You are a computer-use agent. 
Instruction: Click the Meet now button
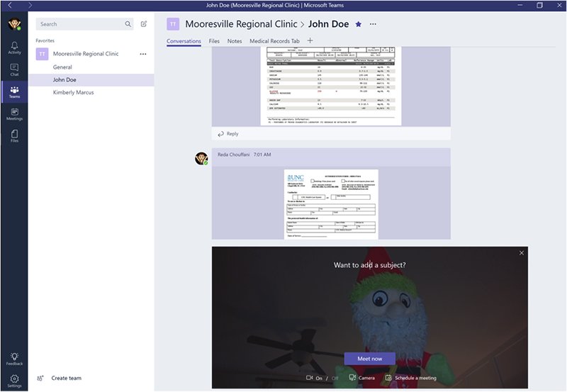(x=369, y=359)
